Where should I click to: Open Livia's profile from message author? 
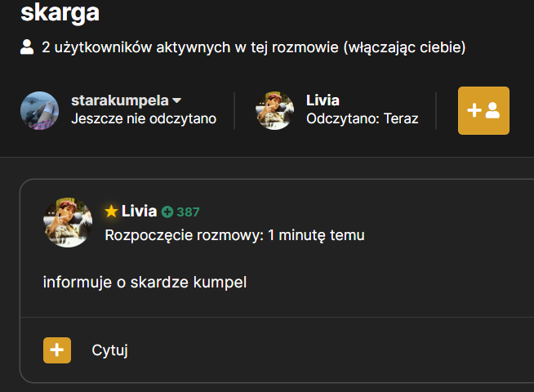pyautogui.click(x=139, y=212)
